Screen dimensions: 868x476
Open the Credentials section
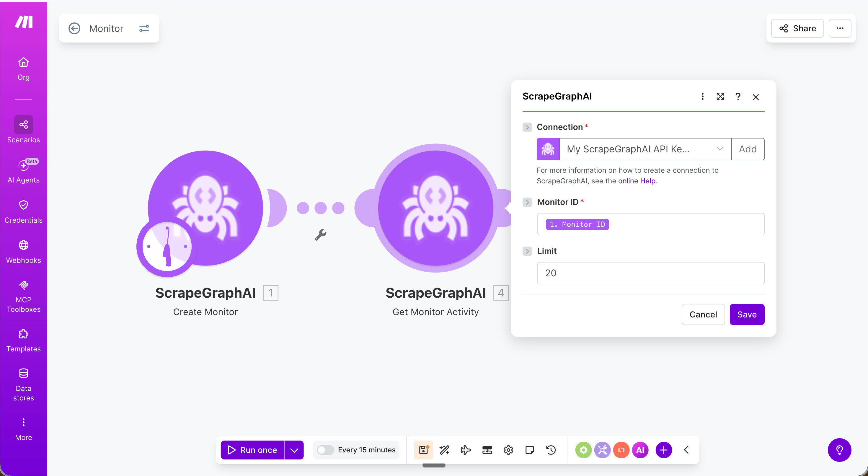click(x=23, y=212)
